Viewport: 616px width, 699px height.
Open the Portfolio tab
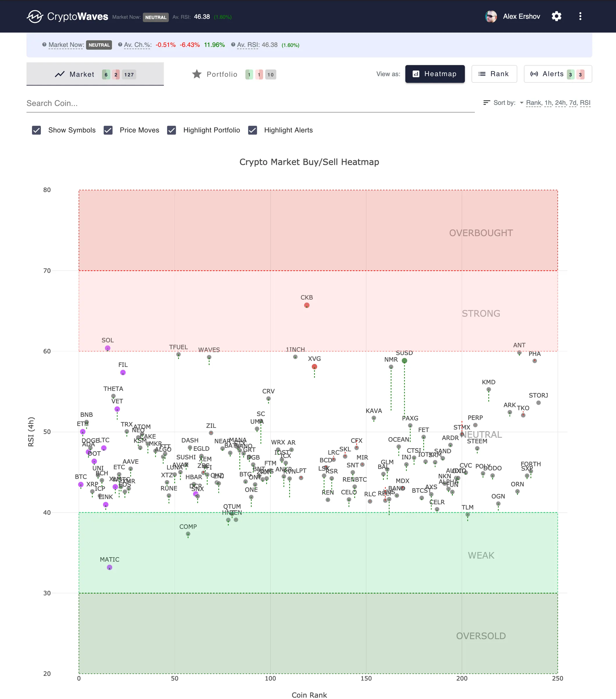click(222, 74)
